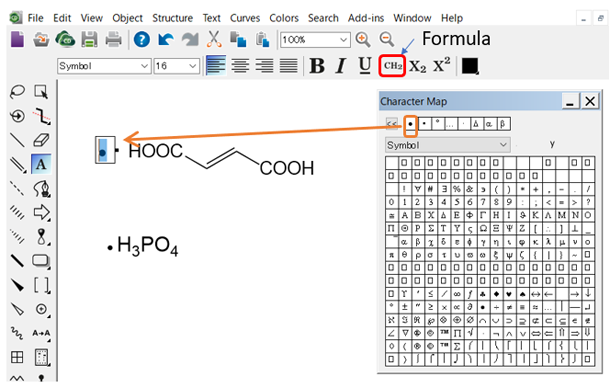Select the Marquee selection tool
The width and height of the screenshot is (610, 388).
pyautogui.click(x=41, y=92)
